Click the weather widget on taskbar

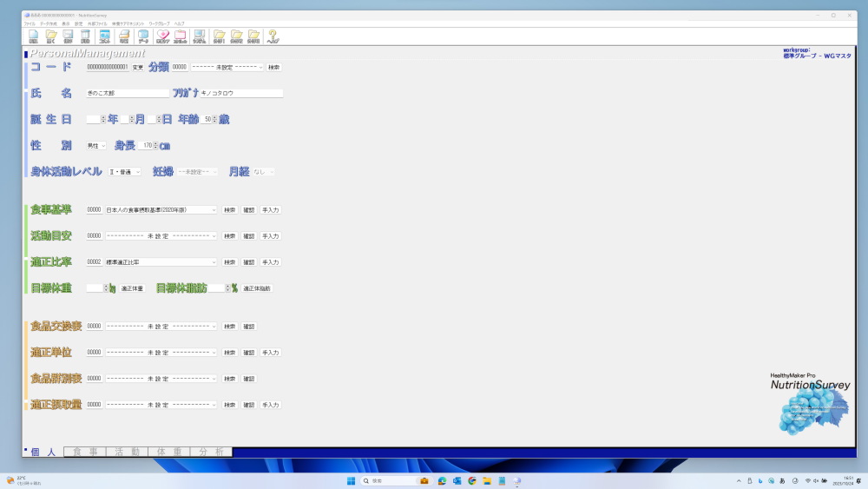click(23, 480)
